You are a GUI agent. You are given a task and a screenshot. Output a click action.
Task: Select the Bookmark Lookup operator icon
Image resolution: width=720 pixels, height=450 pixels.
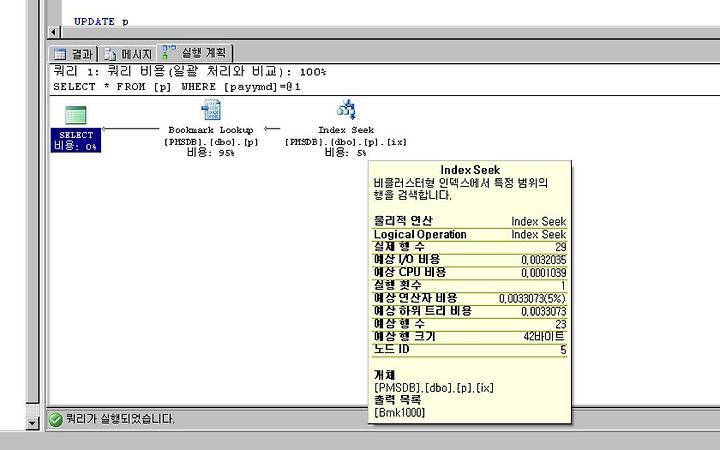pyautogui.click(x=211, y=110)
